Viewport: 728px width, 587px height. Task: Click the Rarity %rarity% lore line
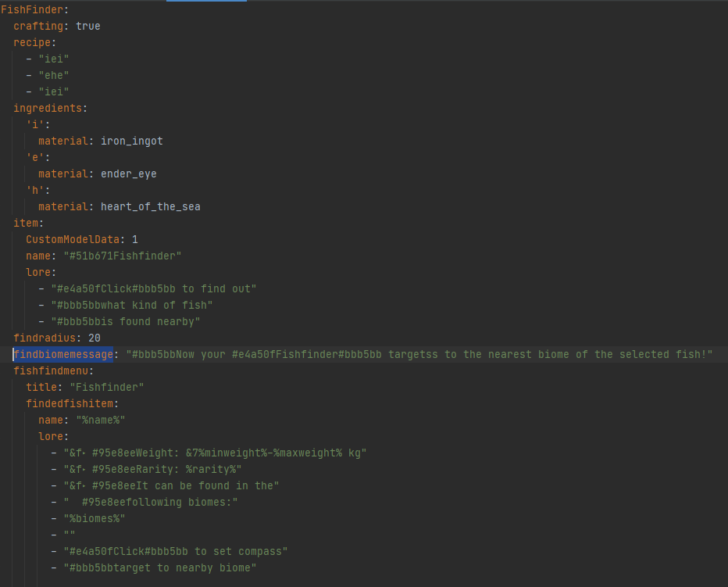click(152, 470)
